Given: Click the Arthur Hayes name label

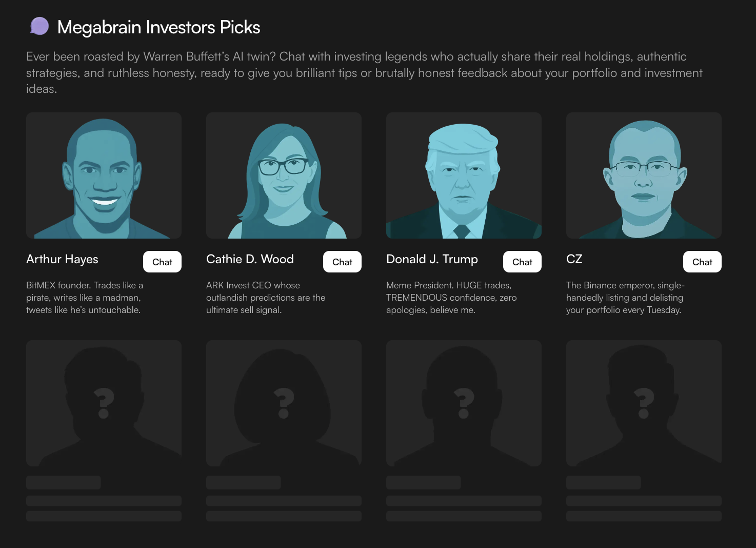Looking at the screenshot, I should tap(62, 259).
